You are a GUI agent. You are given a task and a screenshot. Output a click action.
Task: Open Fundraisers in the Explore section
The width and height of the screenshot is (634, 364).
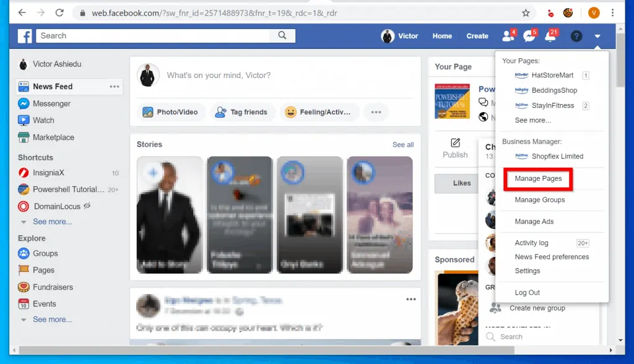(x=50, y=287)
